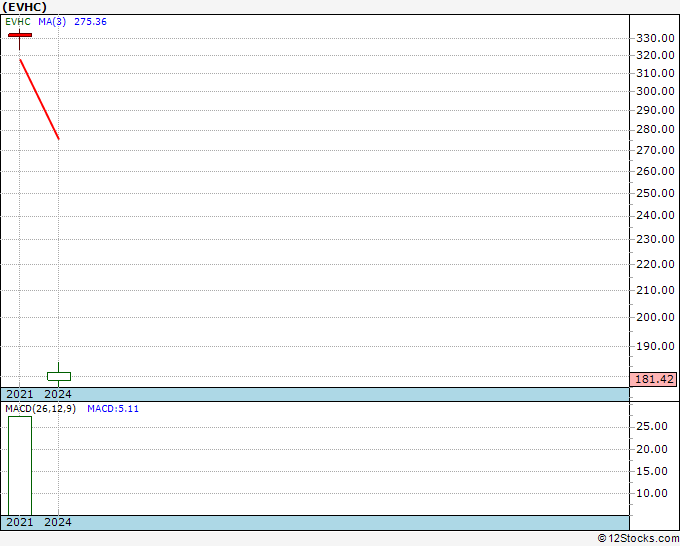Click the 190.00 price axis label

(x=655, y=346)
